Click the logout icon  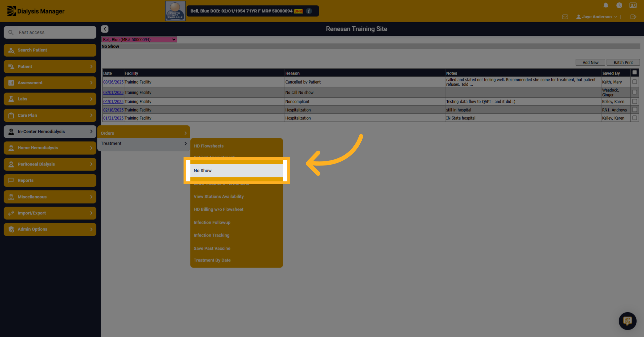pos(633,17)
